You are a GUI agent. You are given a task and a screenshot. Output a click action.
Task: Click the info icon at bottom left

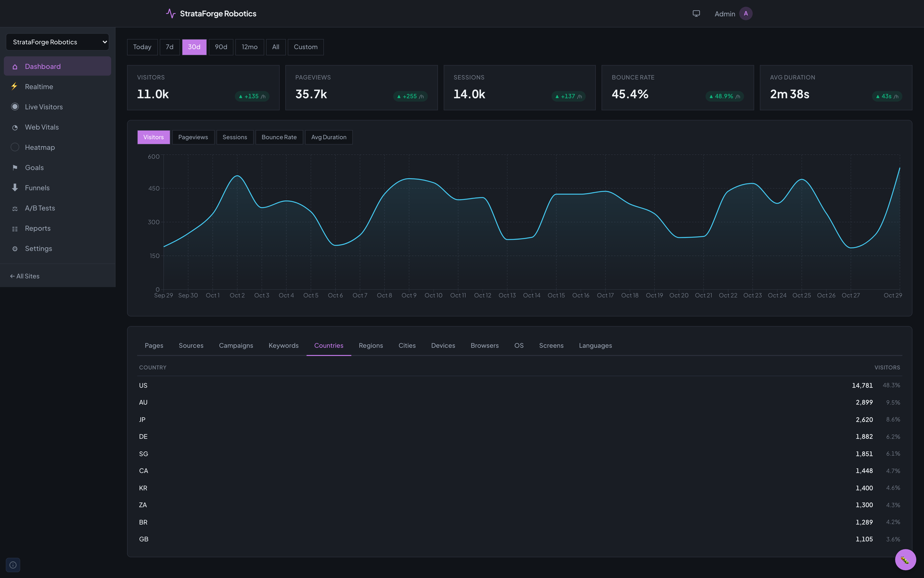[13, 565]
